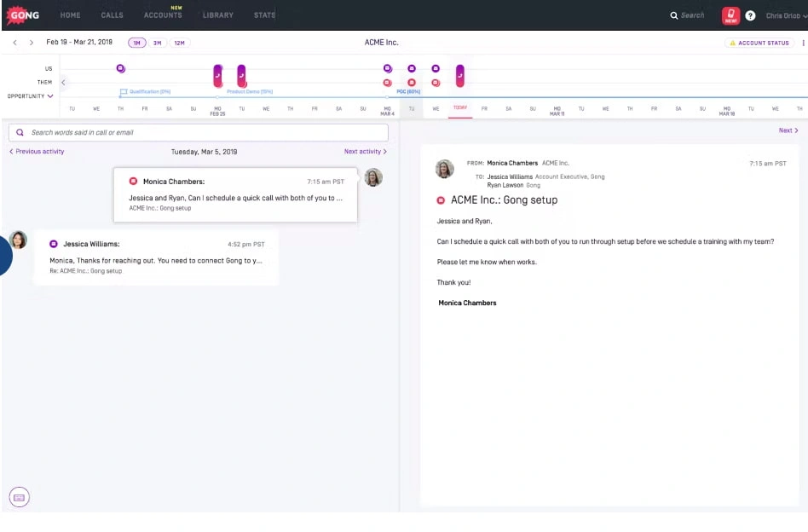
Task: Open the Chris Orlob user menu
Action: [x=787, y=15]
